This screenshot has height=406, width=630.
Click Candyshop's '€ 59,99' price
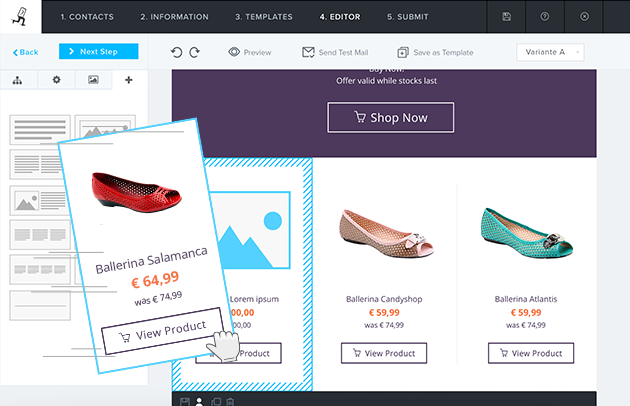coord(384,313)
